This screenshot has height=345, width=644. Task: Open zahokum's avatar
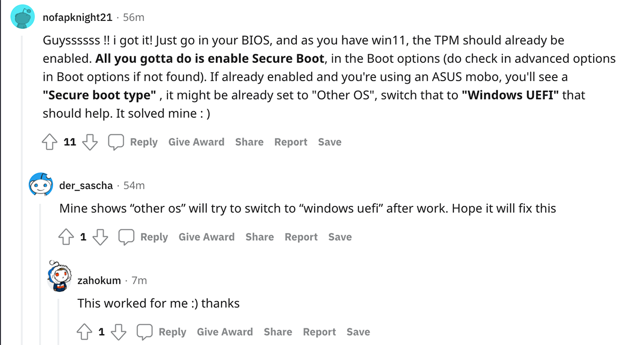pyautogui.click(x=59, y=276)
